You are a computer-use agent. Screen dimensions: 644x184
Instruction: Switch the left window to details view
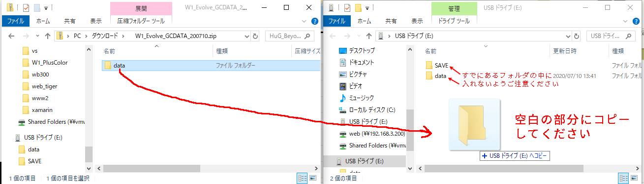(302, 178)
